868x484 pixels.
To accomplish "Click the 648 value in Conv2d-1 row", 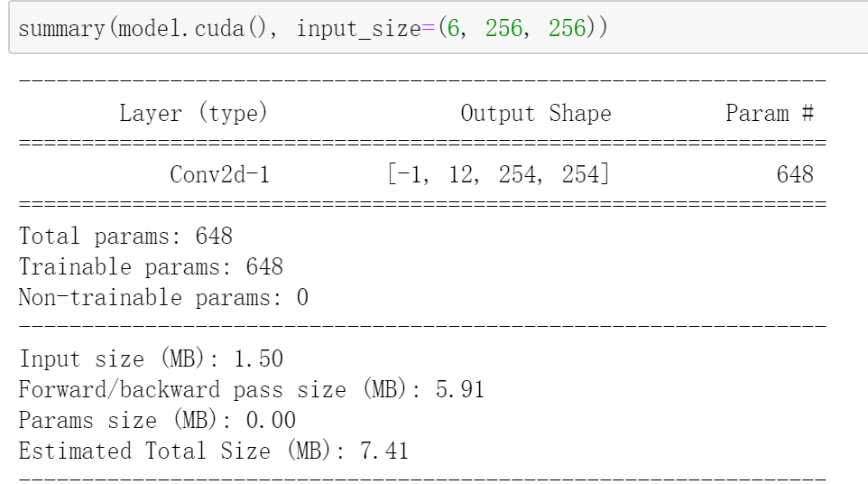I will (x=795, y=174).
